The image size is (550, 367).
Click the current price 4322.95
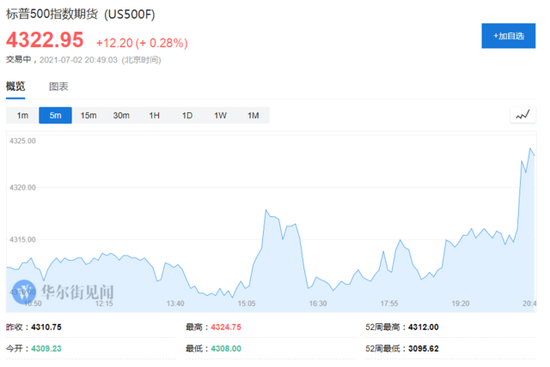45,40
